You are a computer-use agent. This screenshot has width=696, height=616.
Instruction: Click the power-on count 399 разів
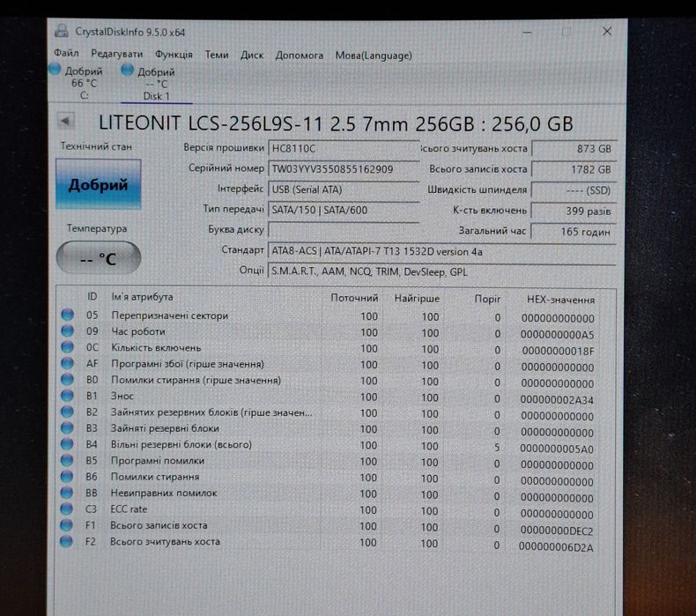coord(574,211)
